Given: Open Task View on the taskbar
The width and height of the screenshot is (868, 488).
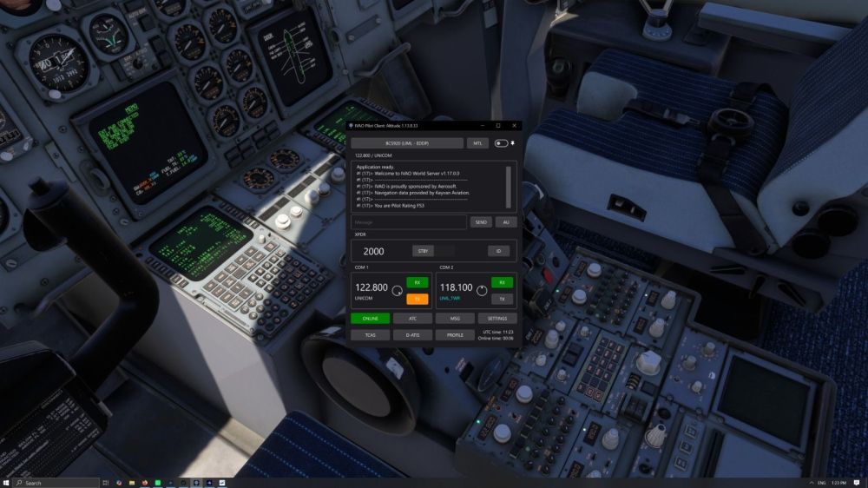Looking at the screenshot, I should tap(105, 483).
